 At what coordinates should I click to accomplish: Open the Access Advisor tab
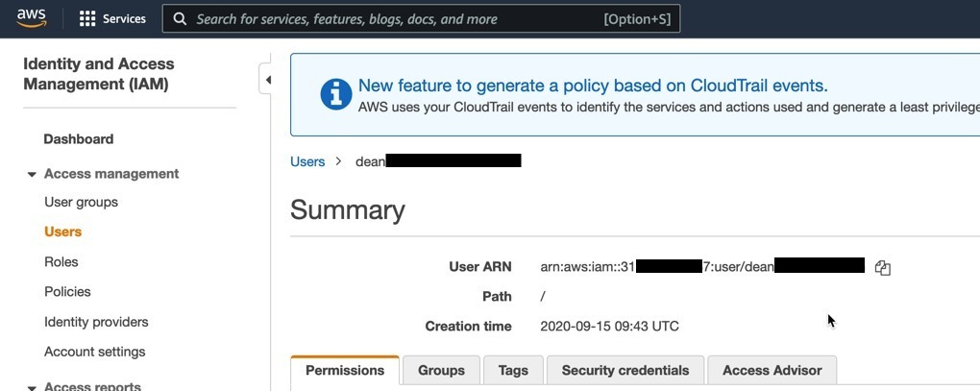click(772, 371)
